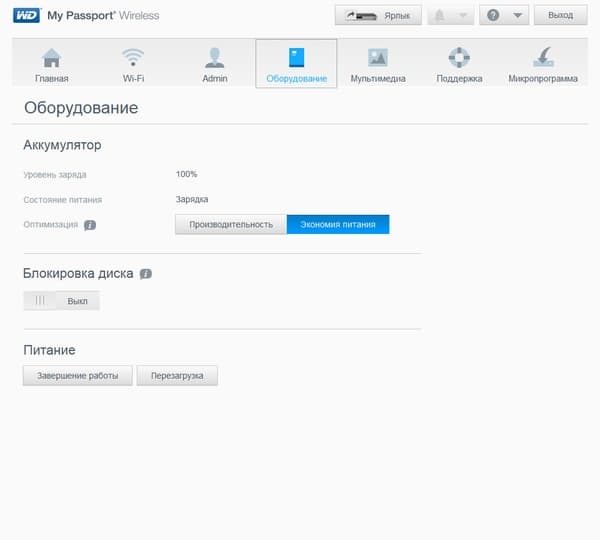Viewport: 600px width, 540px height.
Task: Click the WD logo
Action: point(26,15)
